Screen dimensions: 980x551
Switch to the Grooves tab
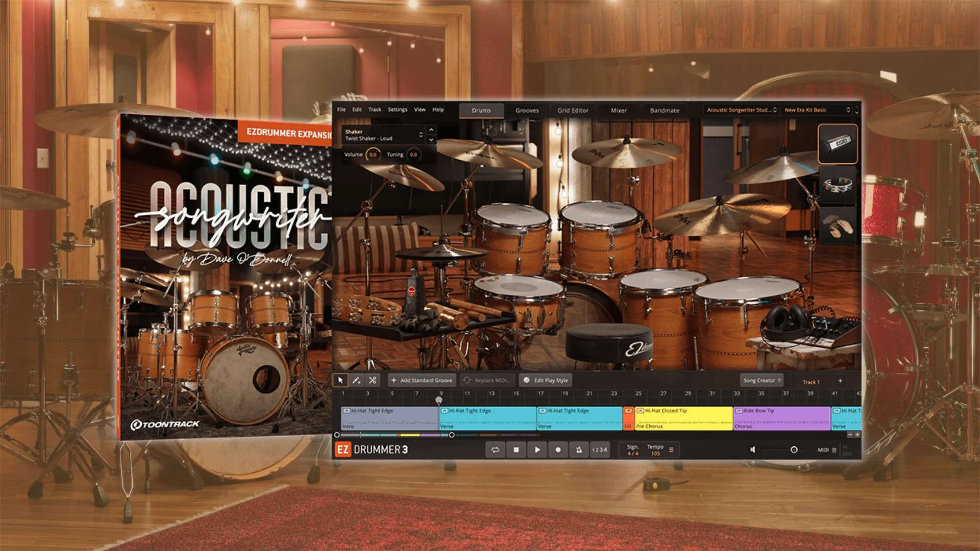coord(527,110)
